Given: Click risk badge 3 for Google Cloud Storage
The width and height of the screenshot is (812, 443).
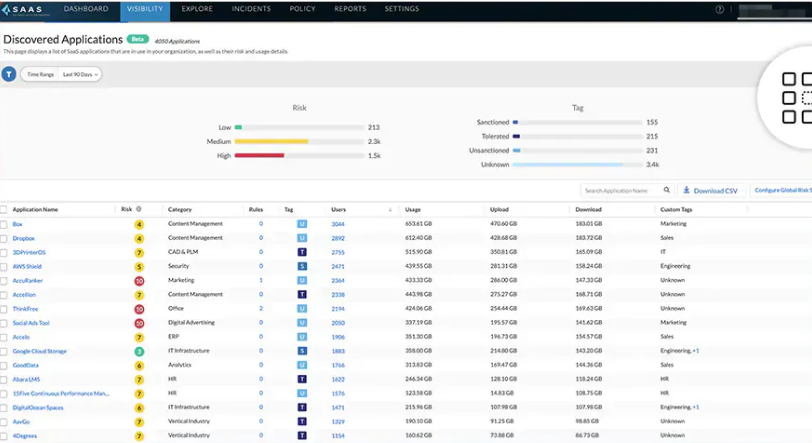Looking at the screenshot, I should point(139,351).
